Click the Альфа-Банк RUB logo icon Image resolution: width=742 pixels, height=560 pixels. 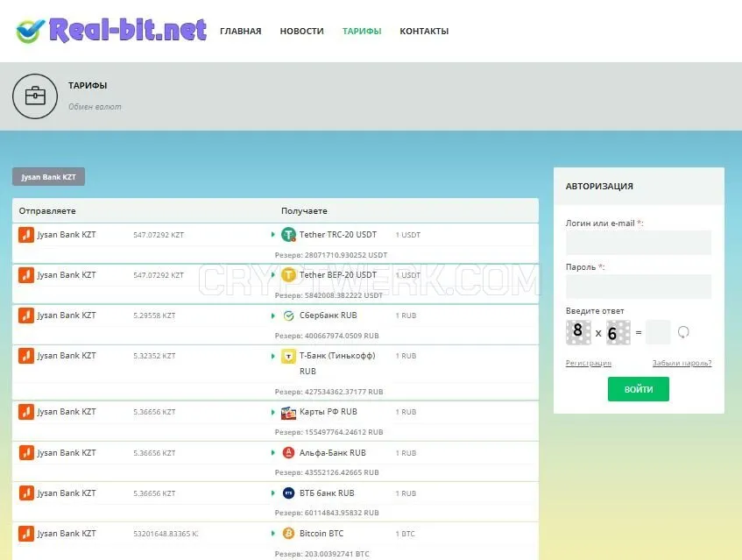click(x=288, y=452)
